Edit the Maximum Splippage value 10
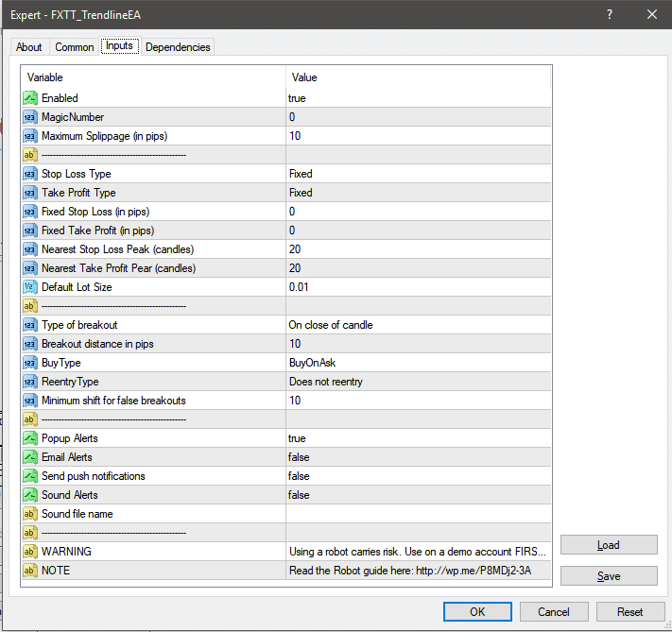 419,136
